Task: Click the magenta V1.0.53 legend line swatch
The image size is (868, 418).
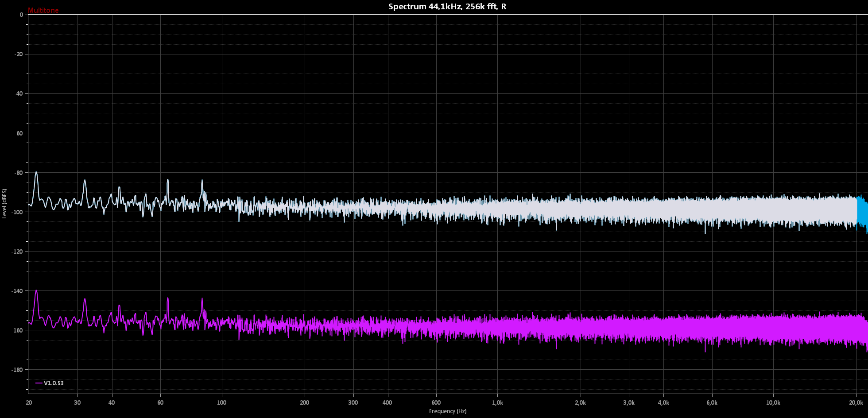Action: 39,383
